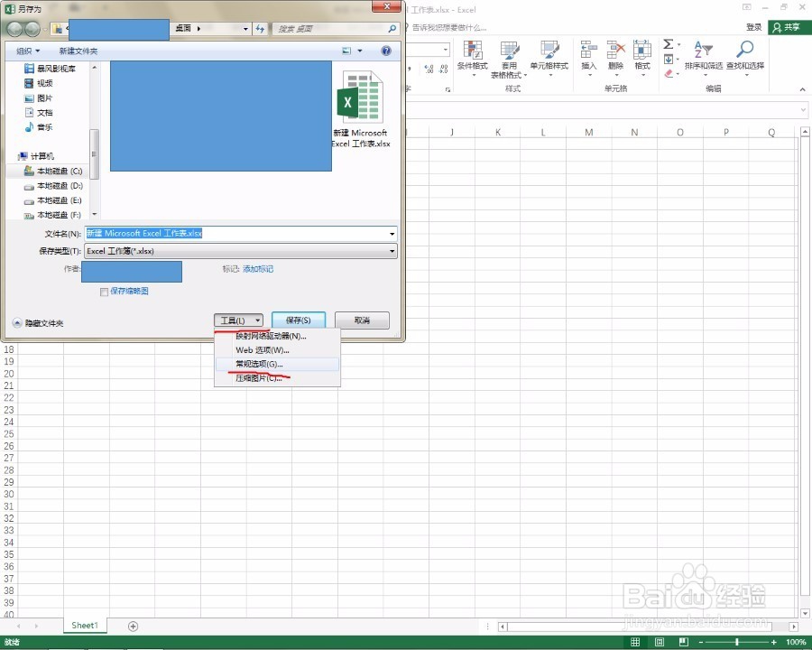Open the Help icon in Save As dialog
812x650 pixels.
[386, 51]
